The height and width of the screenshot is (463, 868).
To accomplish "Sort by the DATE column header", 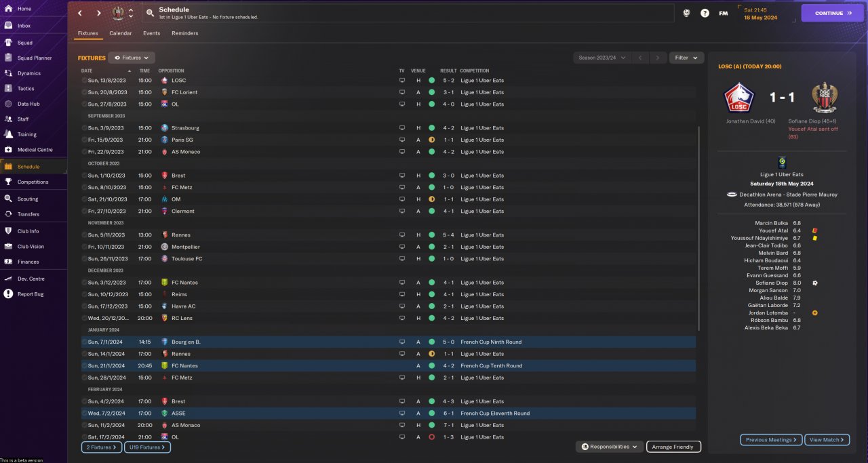I will coord(87,71).
